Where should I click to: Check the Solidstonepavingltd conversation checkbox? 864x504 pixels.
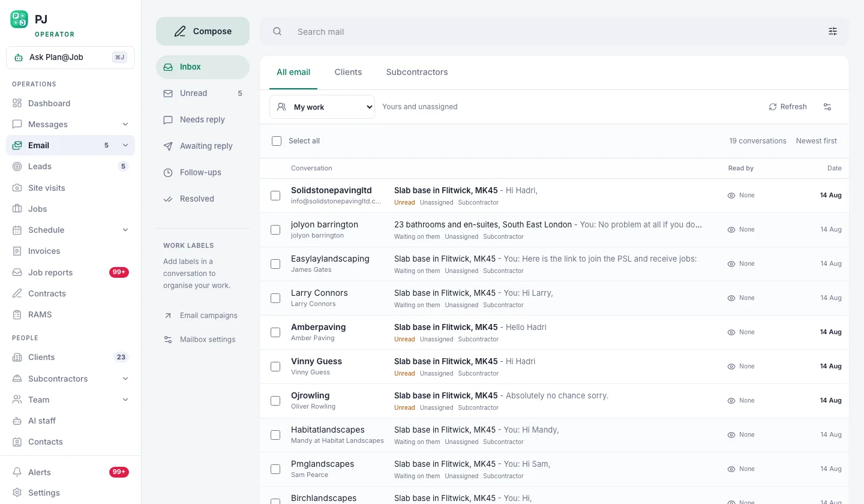click(275, 196)
